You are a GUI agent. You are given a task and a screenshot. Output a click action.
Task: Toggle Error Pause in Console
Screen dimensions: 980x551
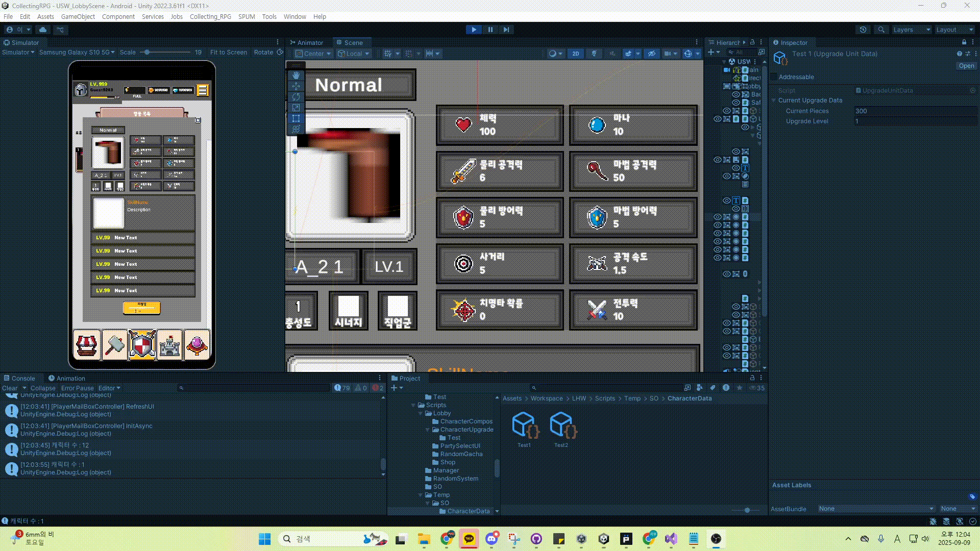pos(77,388)
